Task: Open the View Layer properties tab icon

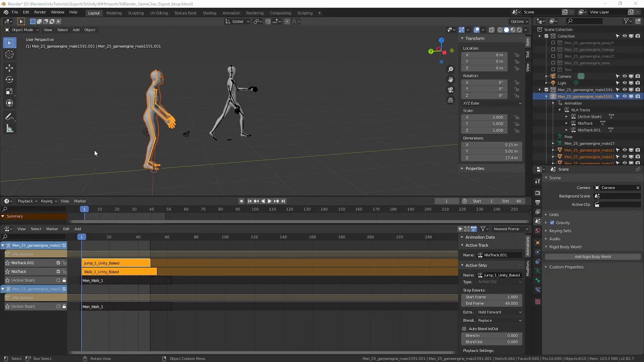Action: coord(537,212)
